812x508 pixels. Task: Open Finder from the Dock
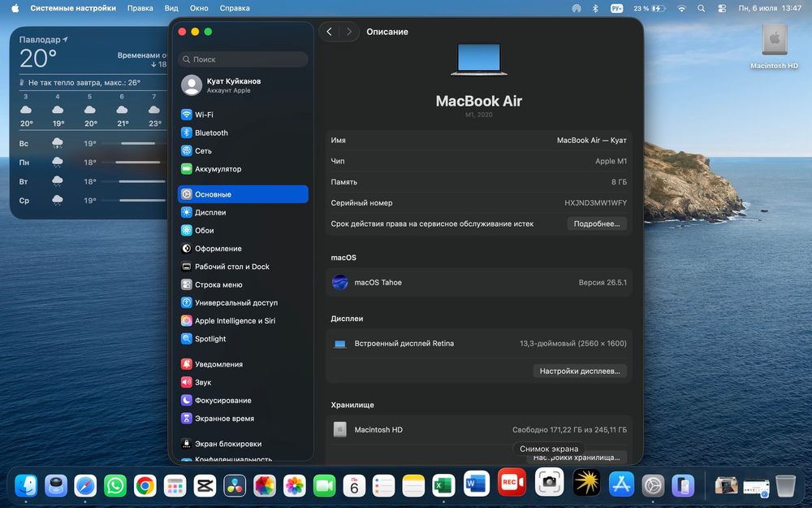click(x=26, y=486)
